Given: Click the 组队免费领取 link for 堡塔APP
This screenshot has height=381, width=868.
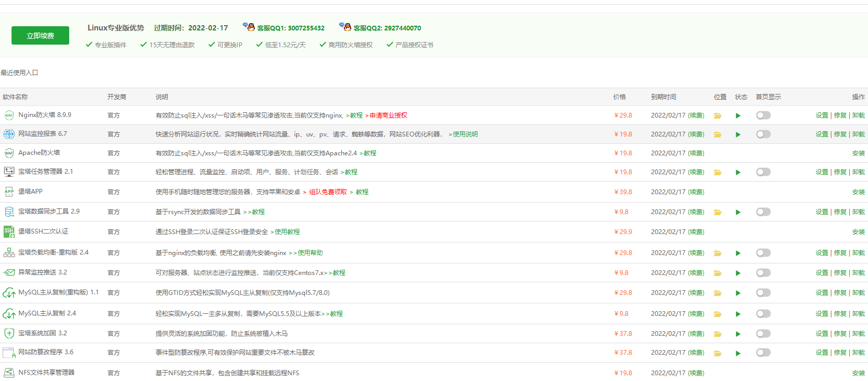Looking at the screenshot, I should pyautogui.click(x=328, y=192).
